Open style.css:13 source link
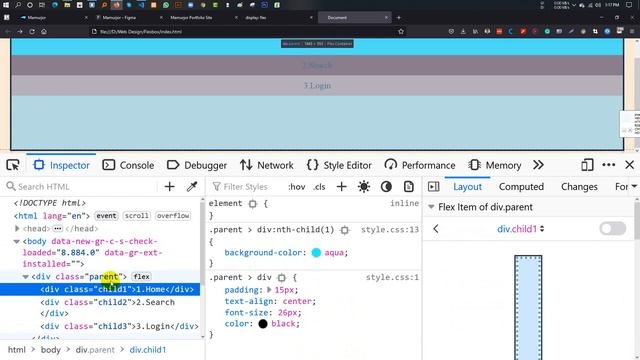This screenshot has height=360, width=640. 390,230
